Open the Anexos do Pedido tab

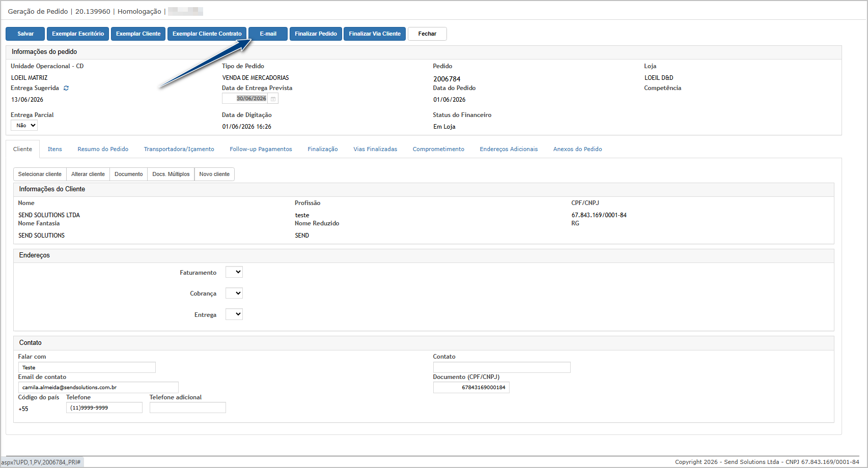577,149
